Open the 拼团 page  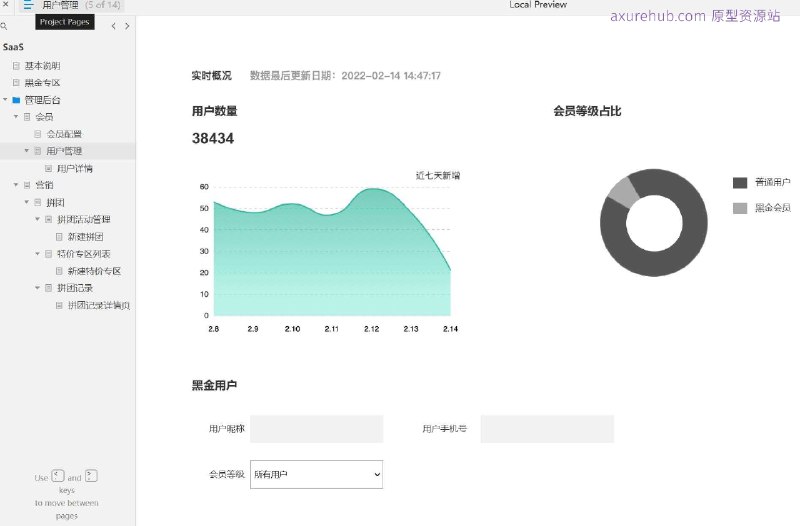pyautogui.click(x=56, y=203)
